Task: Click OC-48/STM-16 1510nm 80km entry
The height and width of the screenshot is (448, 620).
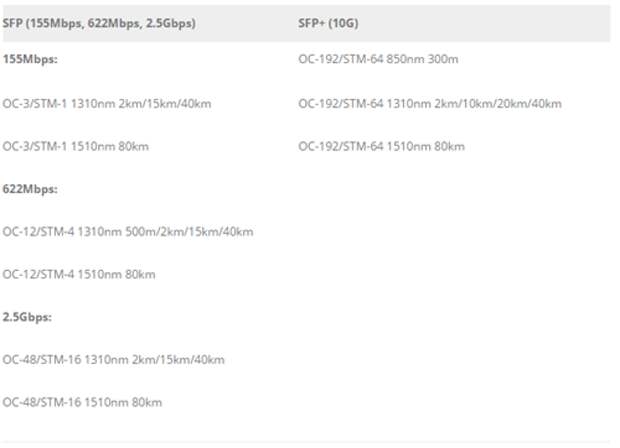Action: 82,403
